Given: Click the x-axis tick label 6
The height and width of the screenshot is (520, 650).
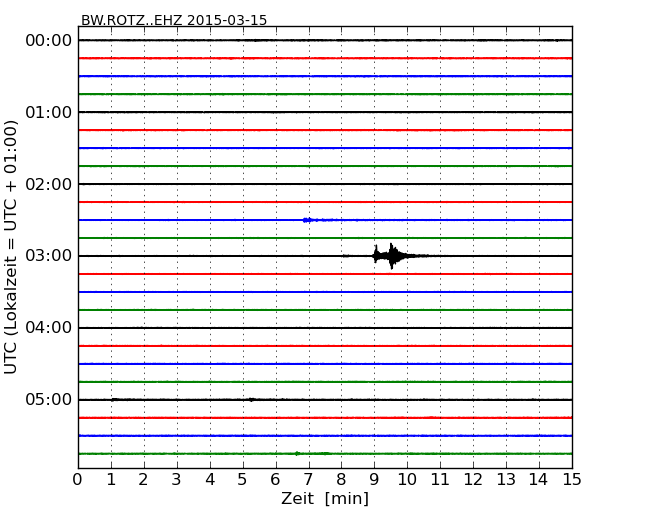Looking at the screenshot, I should (275, 480).
